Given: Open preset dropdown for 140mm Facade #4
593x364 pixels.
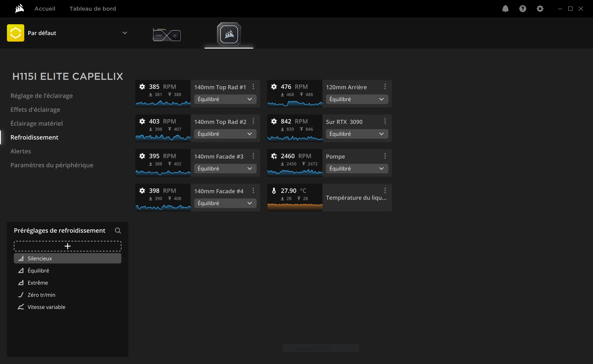Looking at the screenshot, I should click(x=225, y=203).
